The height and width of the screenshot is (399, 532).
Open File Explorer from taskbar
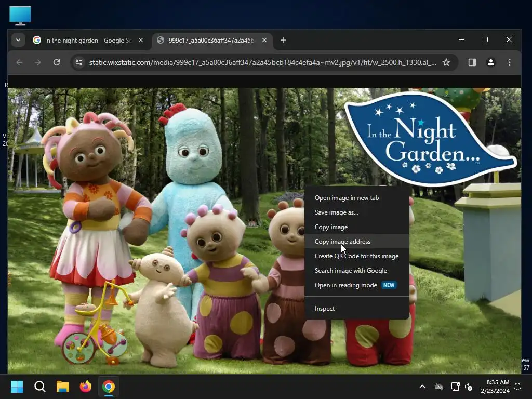pos(63,387)
